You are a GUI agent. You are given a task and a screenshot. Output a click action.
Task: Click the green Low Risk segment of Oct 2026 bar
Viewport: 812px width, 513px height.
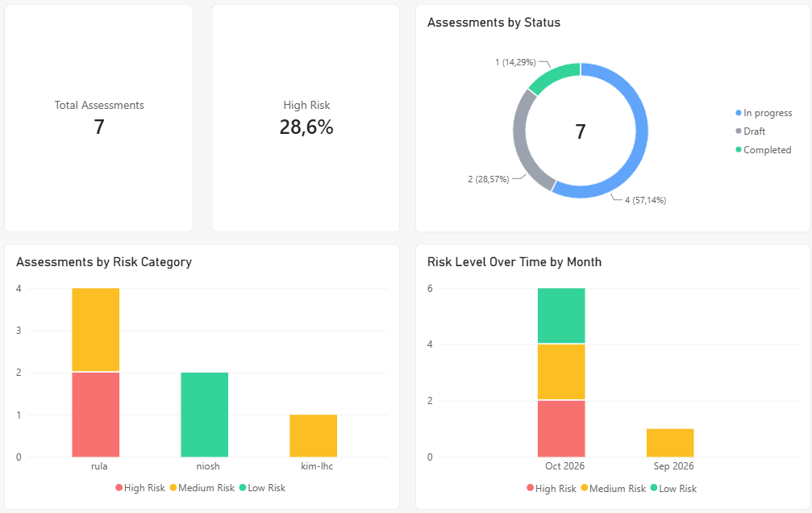click(561, 315)
